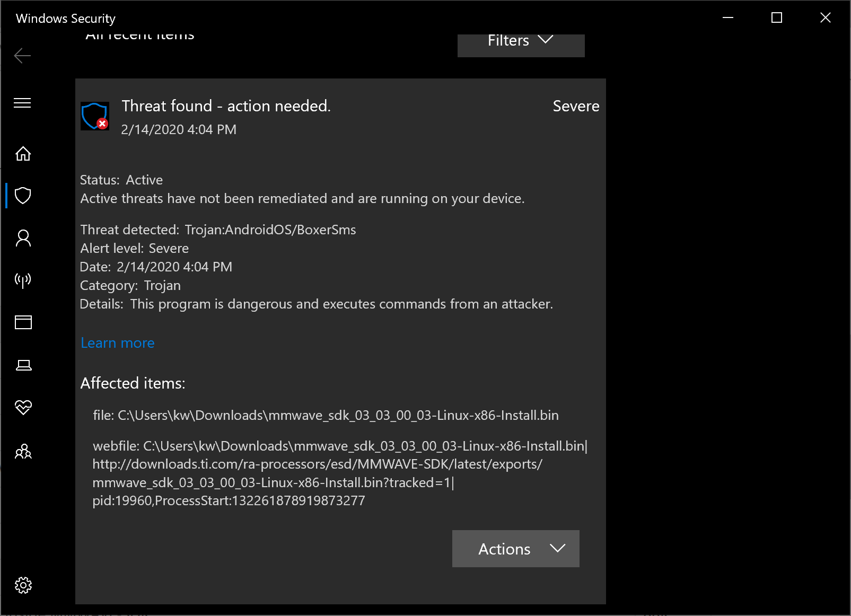Open Virus & threat protection shield
The image size is (851, 616).
pos(23,196)
